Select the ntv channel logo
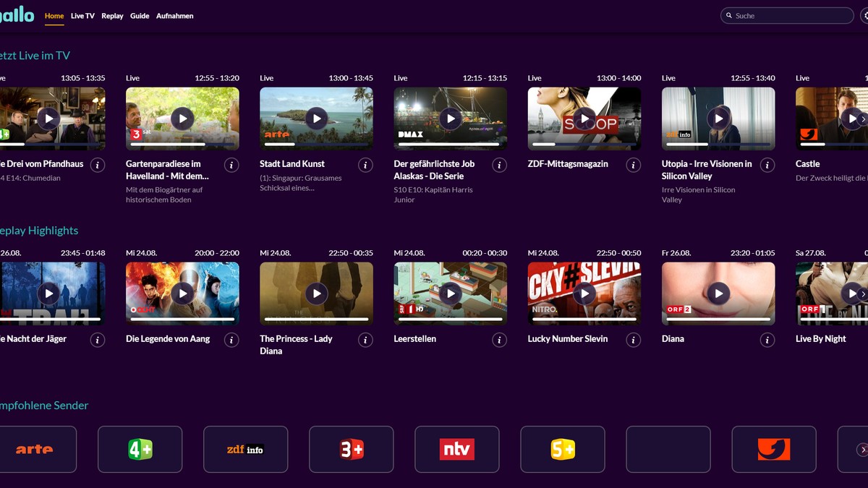 [x=456, y=449]
